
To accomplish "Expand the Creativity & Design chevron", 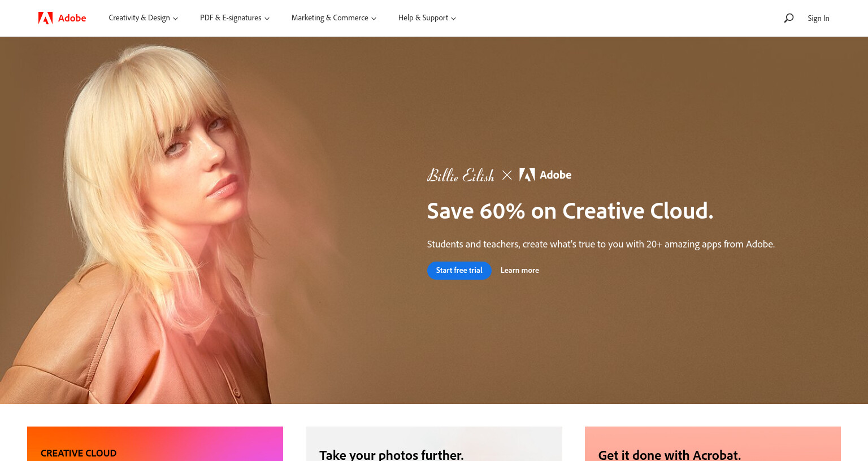I will pos(176,19).
